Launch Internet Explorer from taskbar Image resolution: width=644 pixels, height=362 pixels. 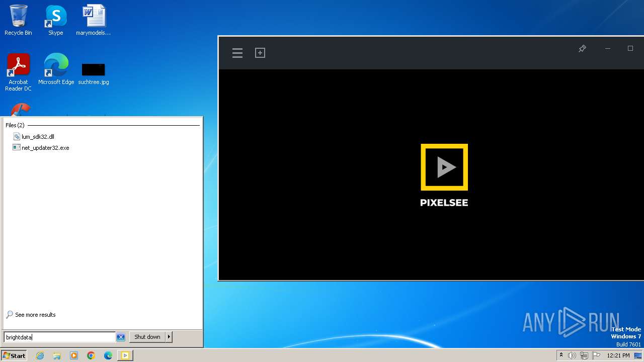pyautogui.click(x=40, y=355)
